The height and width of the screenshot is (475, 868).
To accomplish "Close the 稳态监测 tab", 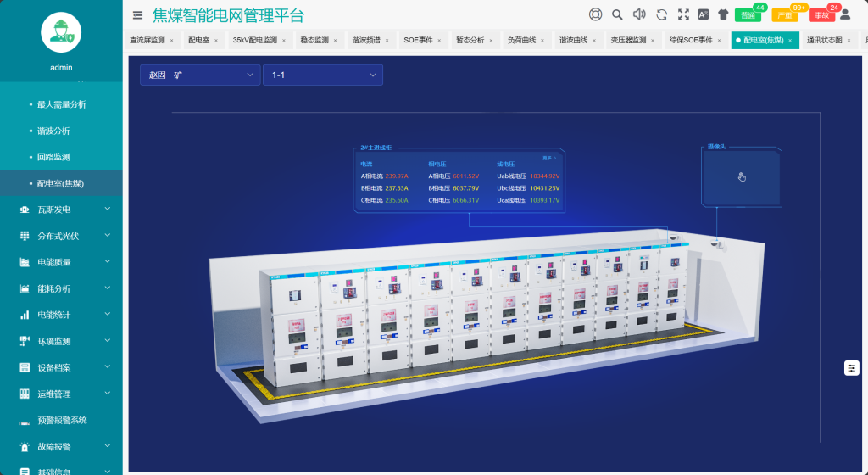I will click(x=336, y=41).
